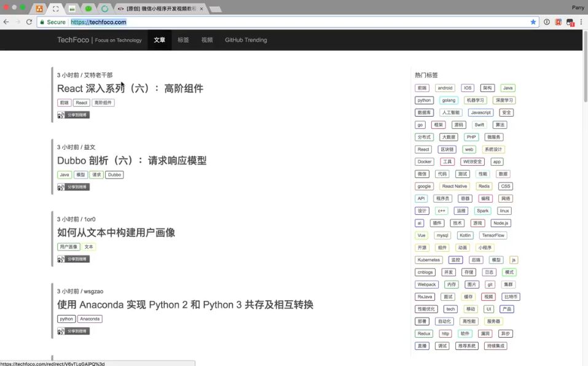Open the Chrome three-dot menu
This screenshot has height=366, width=588.
pos(581,22)
